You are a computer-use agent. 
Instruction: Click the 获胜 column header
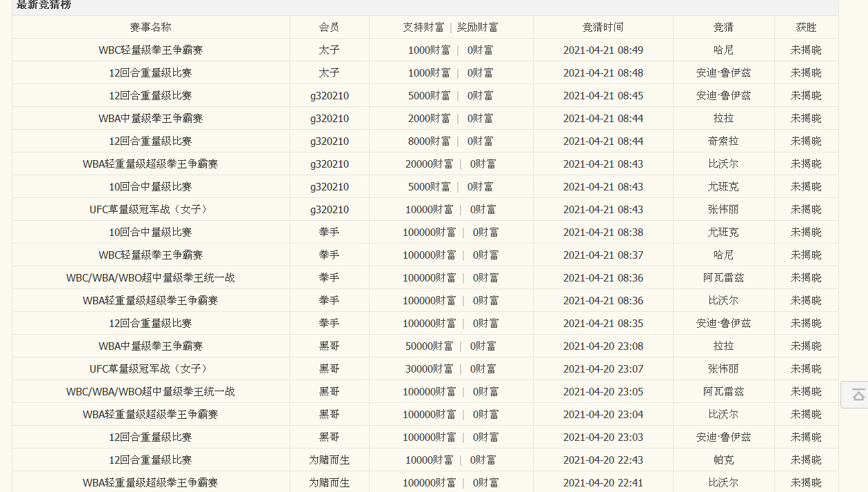806,27
